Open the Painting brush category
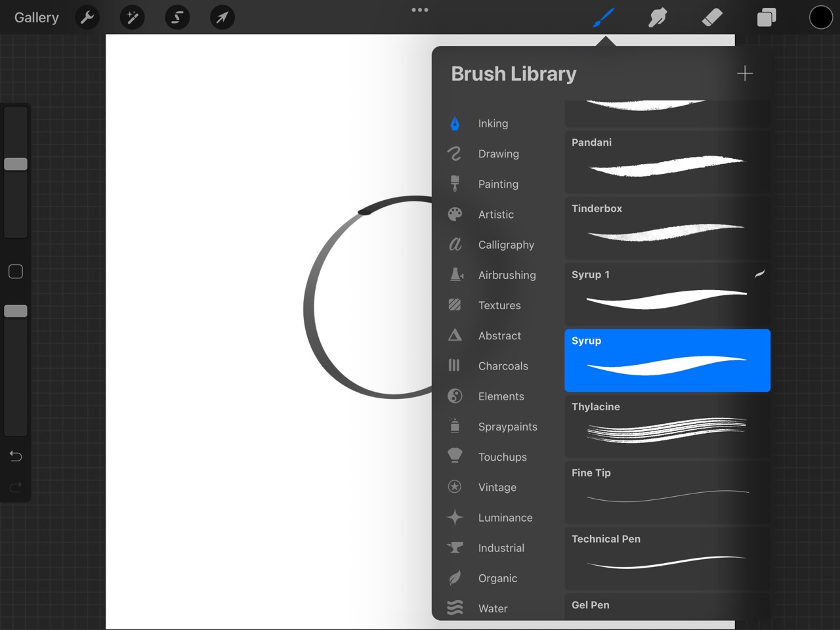This screenshot has width=840, height=630. pos(498,184)
